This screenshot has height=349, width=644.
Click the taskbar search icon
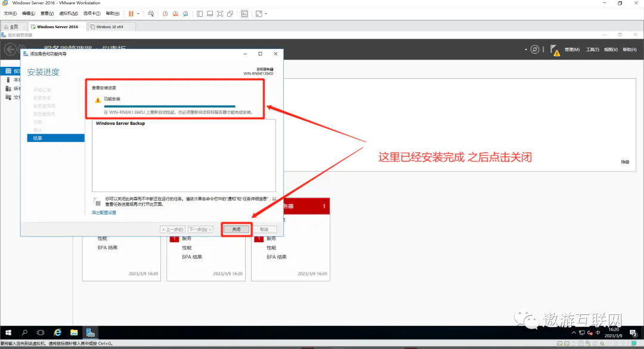tap(24, 332)
